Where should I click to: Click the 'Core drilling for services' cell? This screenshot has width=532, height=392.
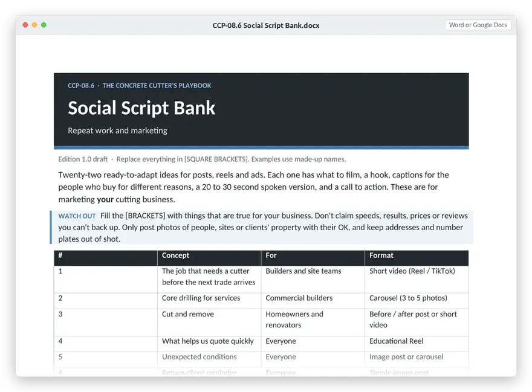click(209, 301)
